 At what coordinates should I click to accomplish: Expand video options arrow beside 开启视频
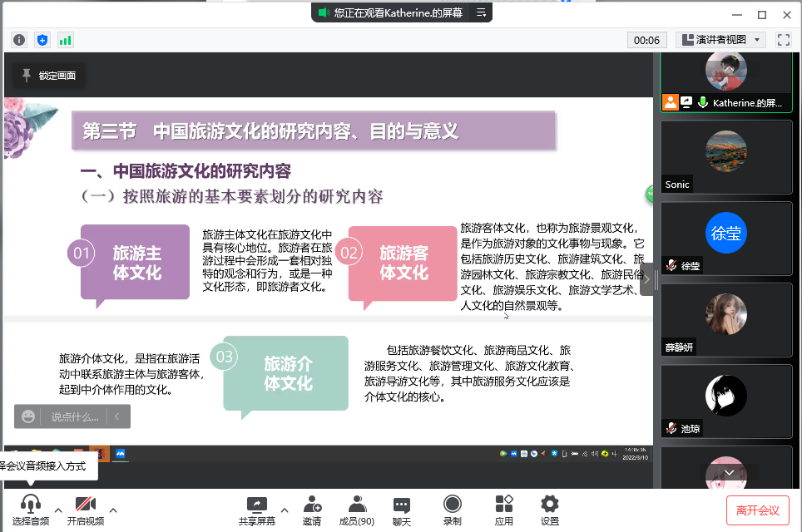click(113, 510)
